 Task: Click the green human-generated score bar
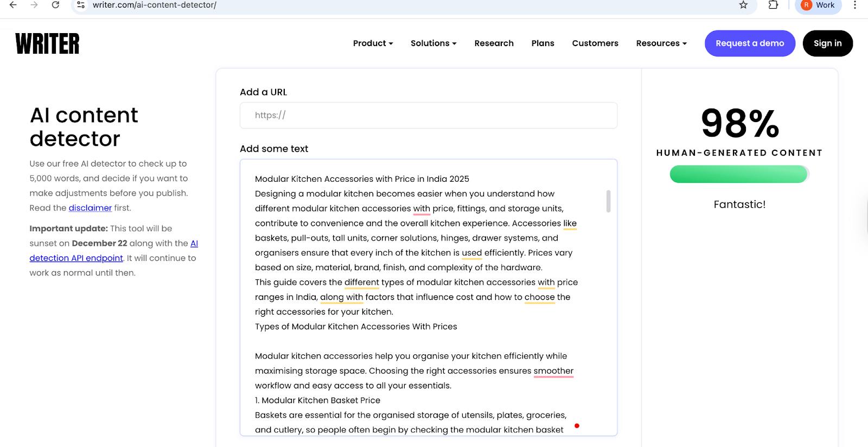click(739, 174)
